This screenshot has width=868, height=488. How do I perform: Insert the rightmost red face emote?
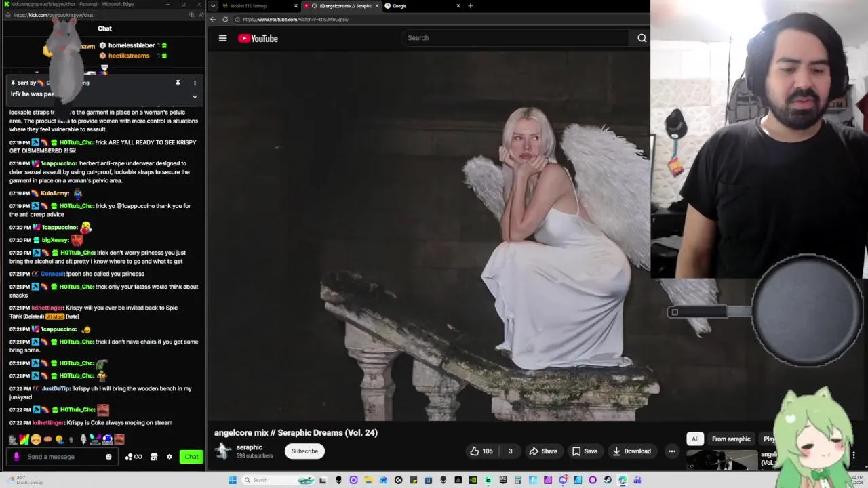coord(119,439)
